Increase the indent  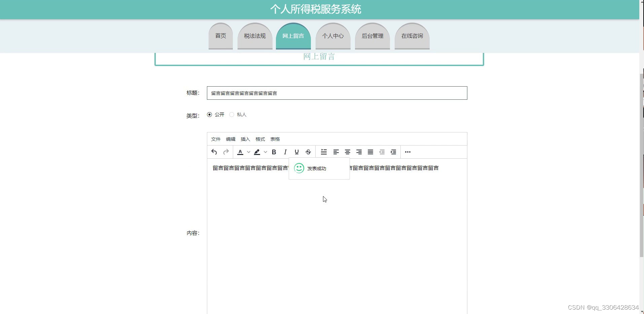(x=393, y=152)
